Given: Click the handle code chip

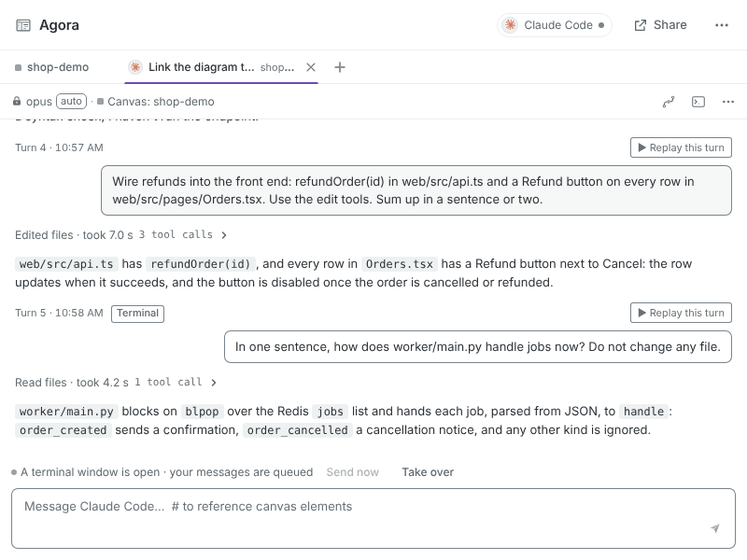Looking at the screenshot, I should tap(643, 412).
